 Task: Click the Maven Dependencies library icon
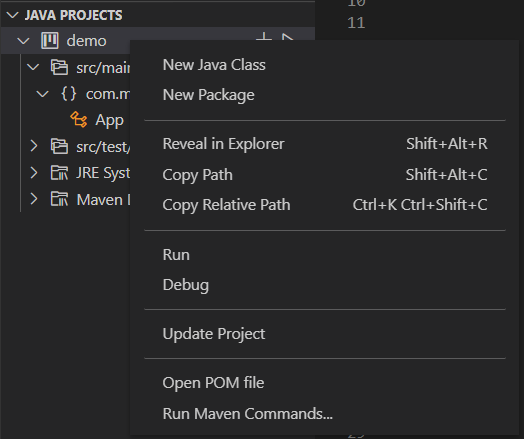(x=59, y=199)
